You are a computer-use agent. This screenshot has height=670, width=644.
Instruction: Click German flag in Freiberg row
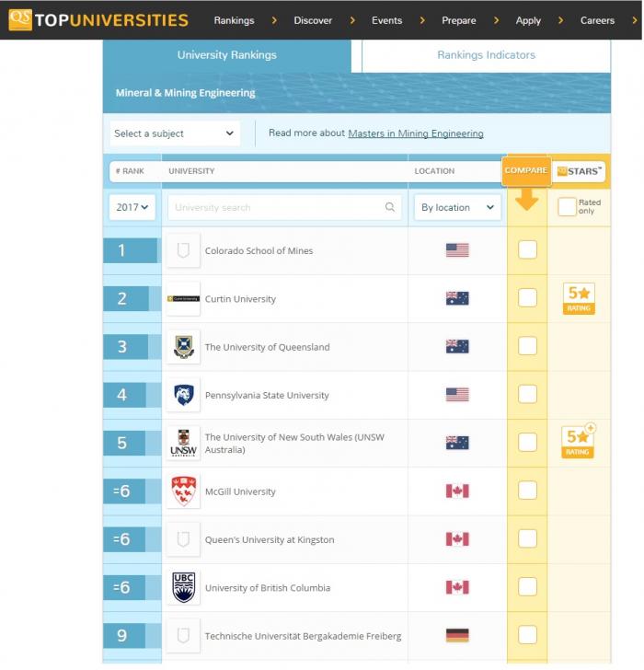point(457,635)
